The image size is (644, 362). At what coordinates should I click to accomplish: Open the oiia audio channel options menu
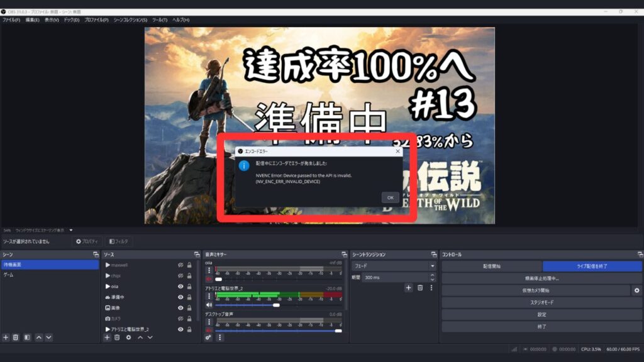(x=209, y=270)
